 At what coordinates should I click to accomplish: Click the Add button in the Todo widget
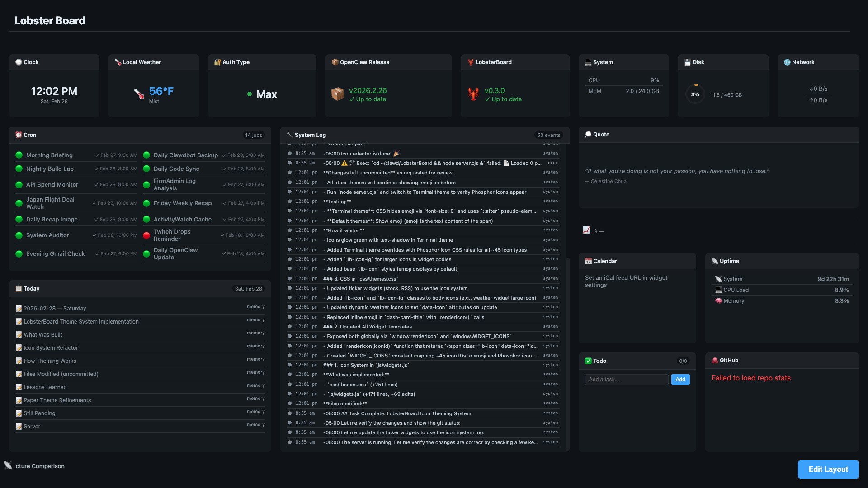click(x=680, y=380)
